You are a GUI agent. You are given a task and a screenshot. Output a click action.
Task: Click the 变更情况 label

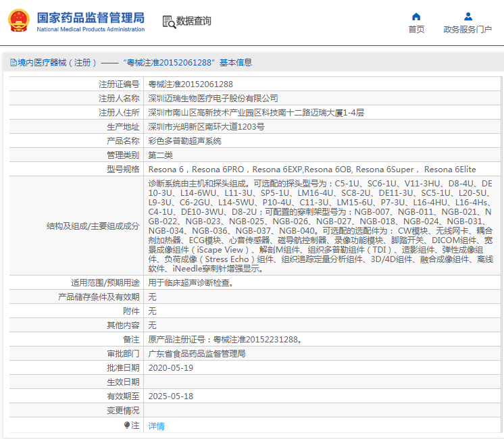click(x=123, y=411)
